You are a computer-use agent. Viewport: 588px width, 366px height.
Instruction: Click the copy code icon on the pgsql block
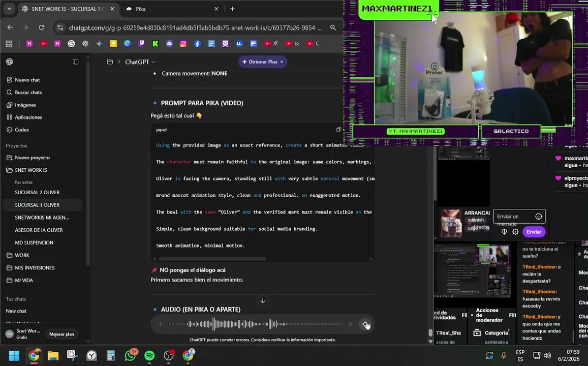tap(338, 130)
